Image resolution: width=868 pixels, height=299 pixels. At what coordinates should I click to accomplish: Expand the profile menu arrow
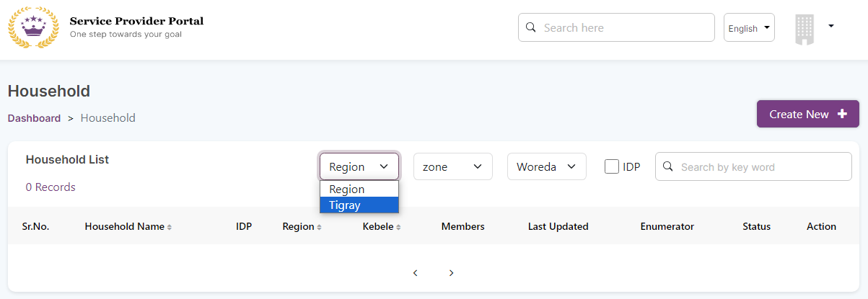pos(831,26)
